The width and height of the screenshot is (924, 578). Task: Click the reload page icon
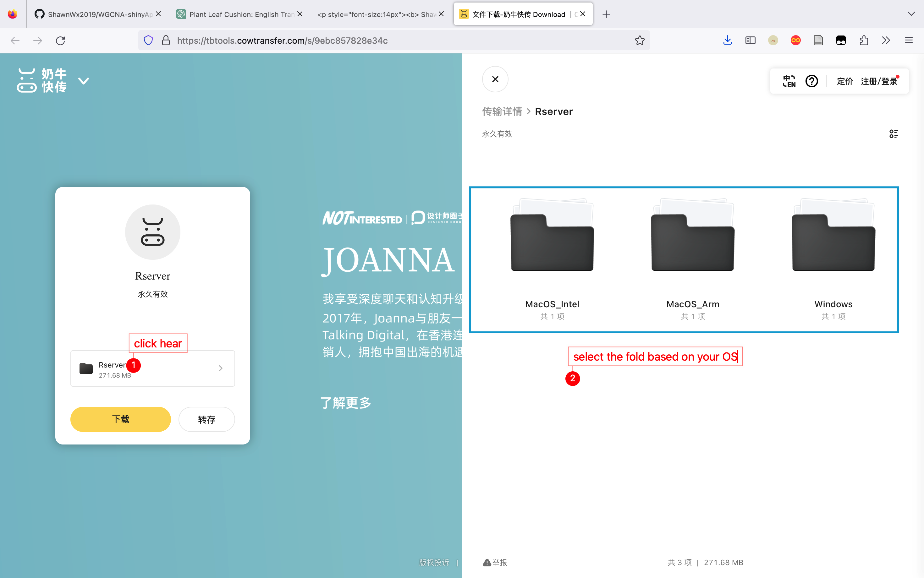(x=60, y=41)
